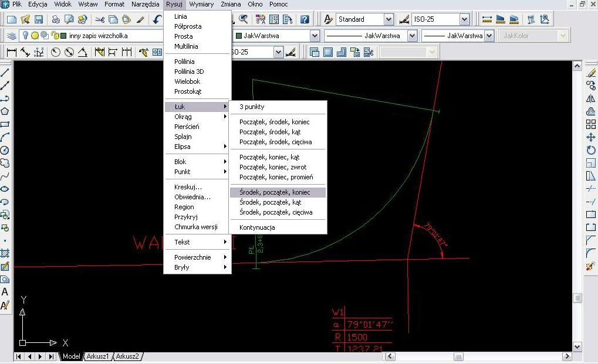Screen dimensions: 598x364
Task: Toggle layer freeze sun icon
Action: [x=35, y=35]
